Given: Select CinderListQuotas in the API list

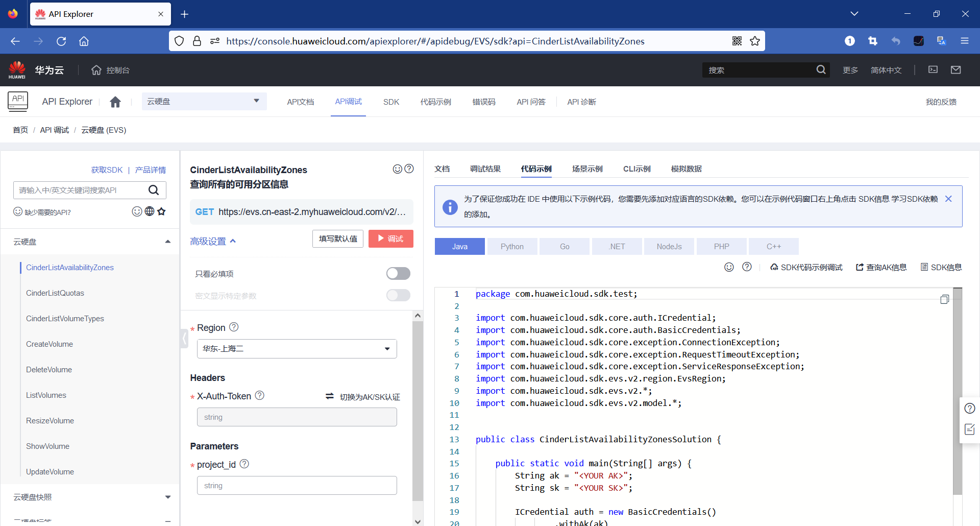Looking at the screenshot, I should (55, 293).
